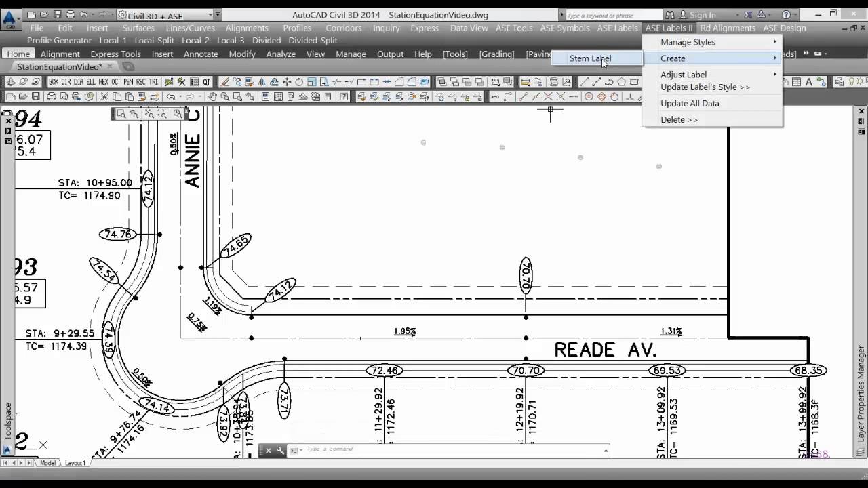Expand undo history dropdown in standard toolbar
The width and height of the screenshot is (868, 488).
180,96
